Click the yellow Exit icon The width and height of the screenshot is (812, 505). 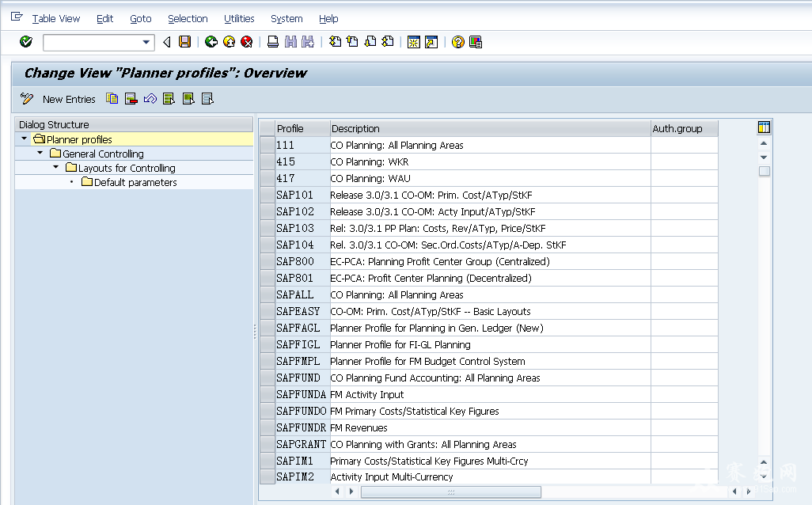[x=229, y=42]
